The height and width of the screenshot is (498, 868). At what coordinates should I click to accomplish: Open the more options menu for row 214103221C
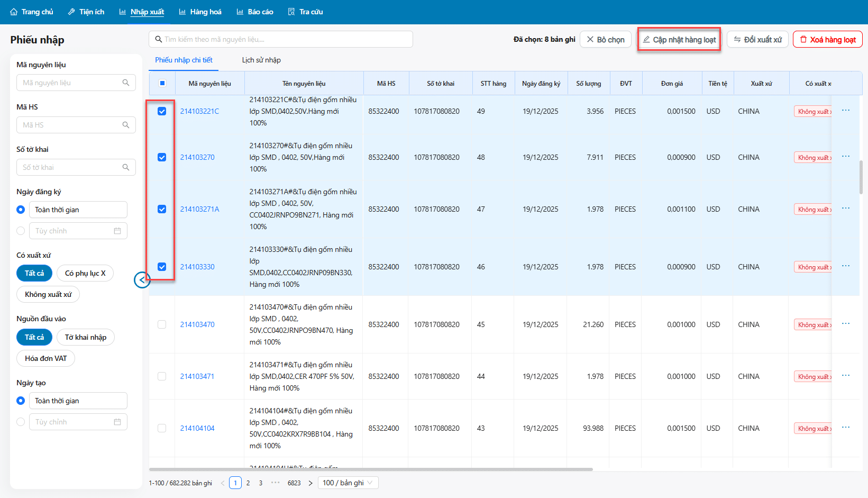(x=845, y=111)
